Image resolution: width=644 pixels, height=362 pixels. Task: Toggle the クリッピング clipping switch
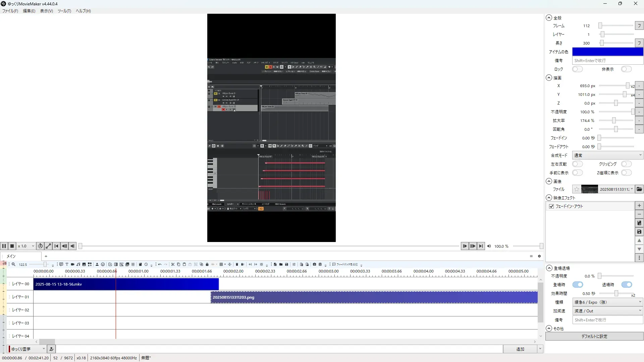coord(626,164)
